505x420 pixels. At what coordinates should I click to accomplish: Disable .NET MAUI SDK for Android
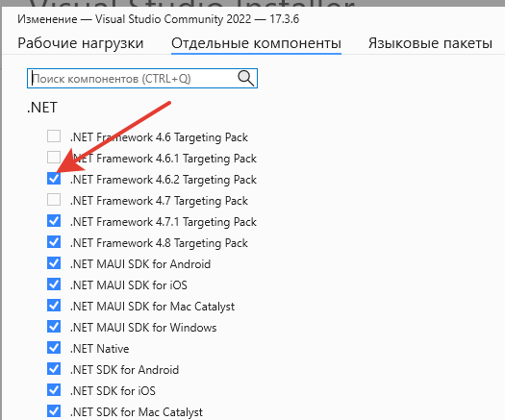(x=54, y=263)
